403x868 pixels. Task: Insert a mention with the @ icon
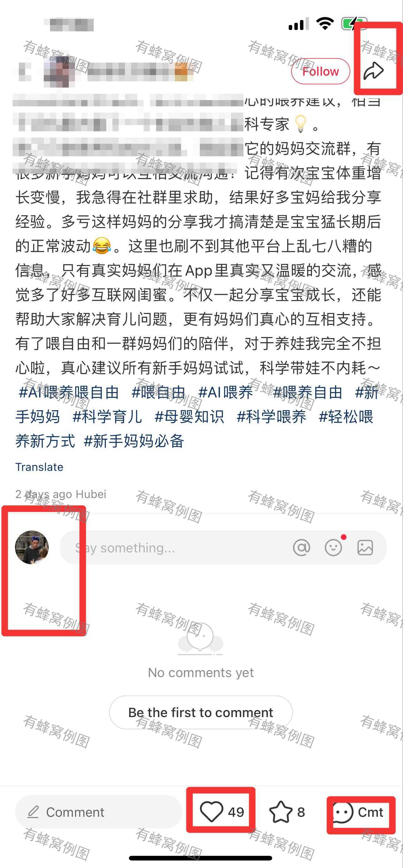pos(301,547)
